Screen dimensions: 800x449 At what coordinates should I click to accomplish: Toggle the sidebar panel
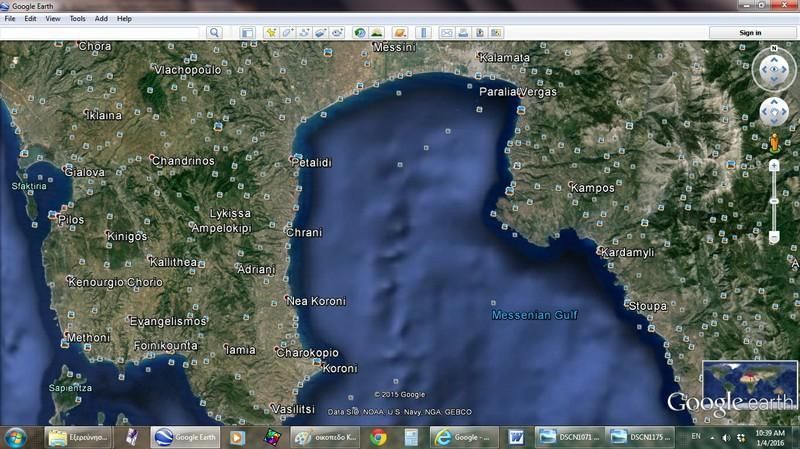pos(247,33)
